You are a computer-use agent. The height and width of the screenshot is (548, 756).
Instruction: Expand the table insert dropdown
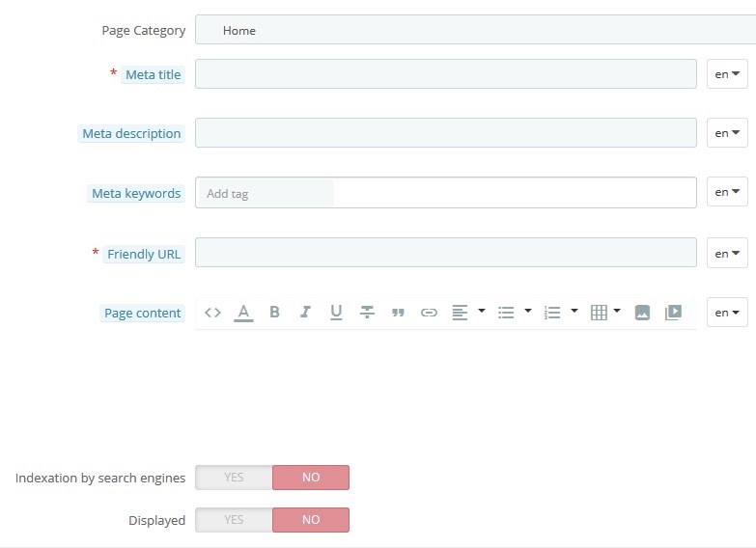coord(617,311)
